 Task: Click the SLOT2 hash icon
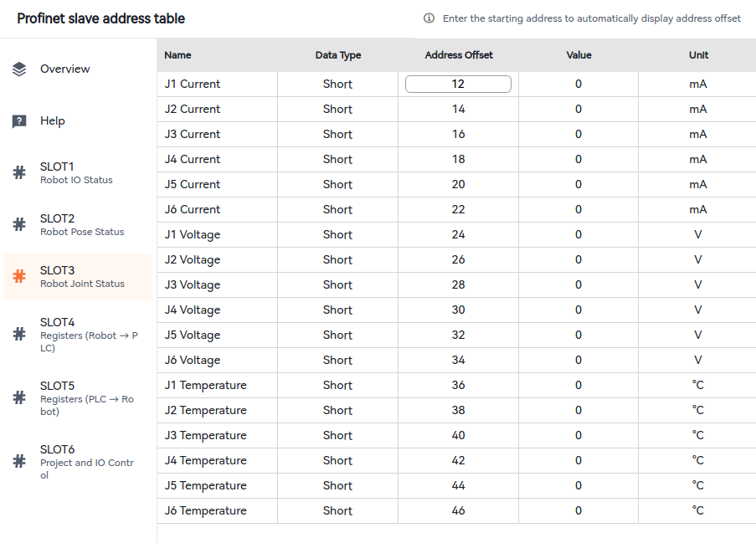click(x=19, y=224)
